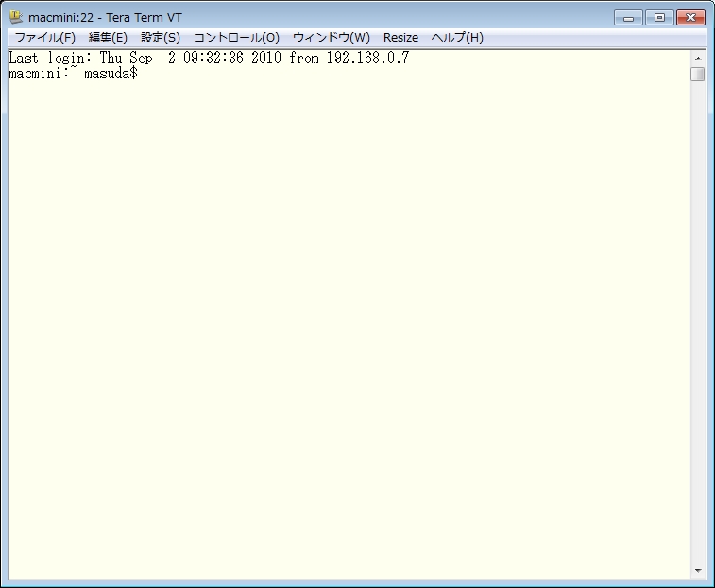Open the 編集(E) menu
715x588 pixels.
(108, 38)
